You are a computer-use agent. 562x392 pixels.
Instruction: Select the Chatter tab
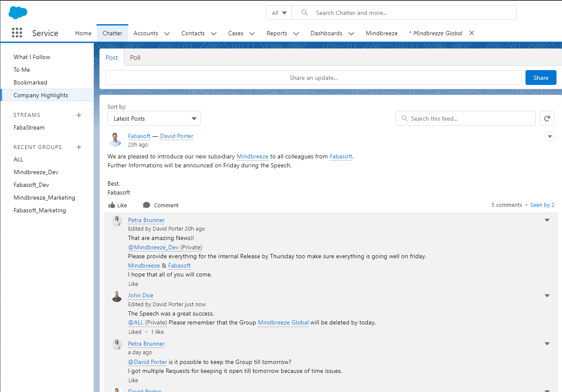[113, 33]
